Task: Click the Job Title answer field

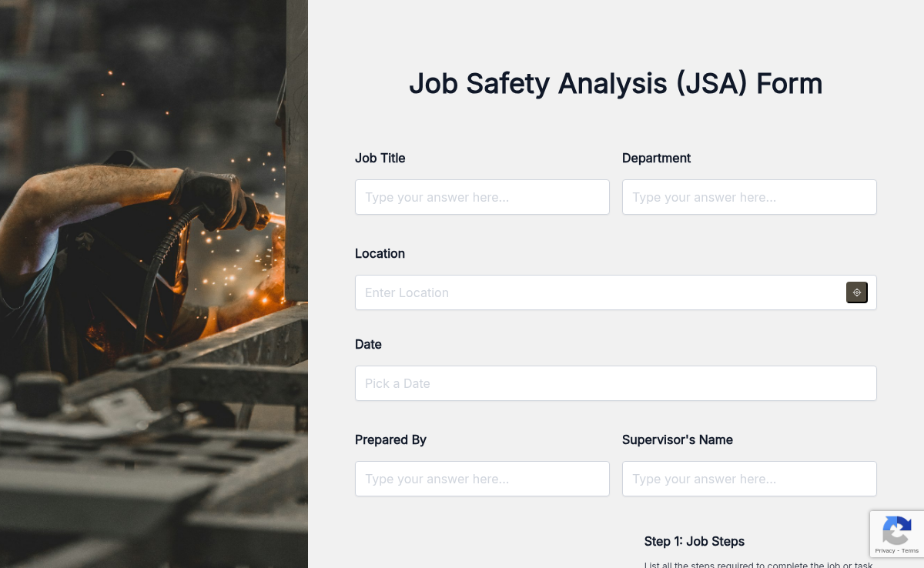Action: click(482, 197)
